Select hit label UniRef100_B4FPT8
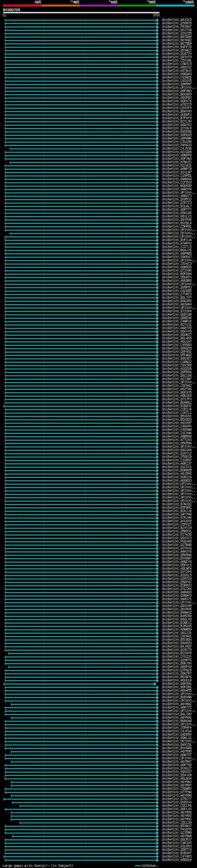The width and height of the screenshot is (197, 868). coord(177,47)
